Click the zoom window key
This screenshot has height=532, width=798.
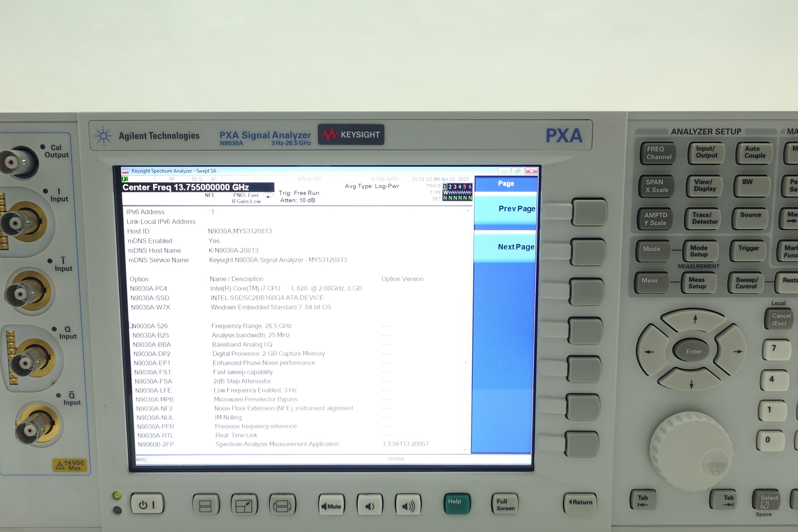tap(244, 505)
